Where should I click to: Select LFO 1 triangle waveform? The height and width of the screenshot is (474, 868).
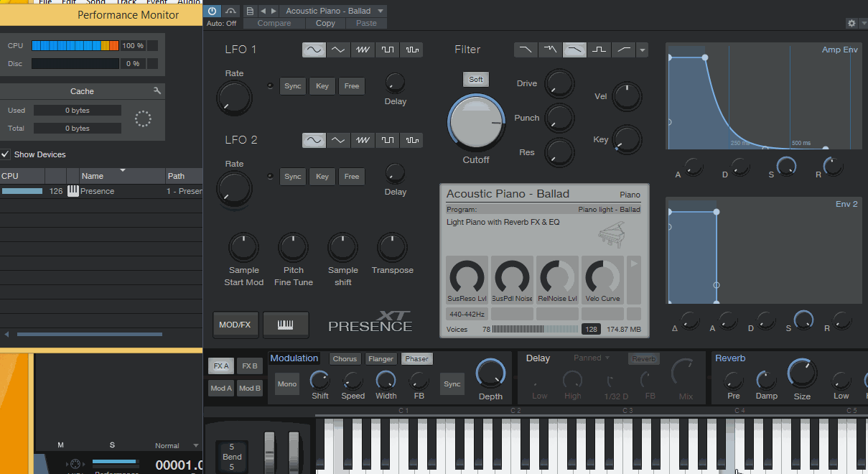(x=338, y=50)
